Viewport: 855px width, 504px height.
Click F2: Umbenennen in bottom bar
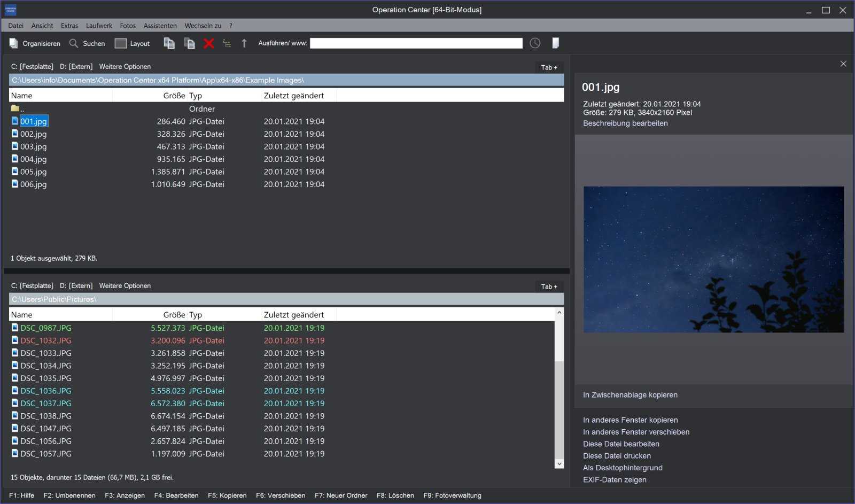(69, 495)
